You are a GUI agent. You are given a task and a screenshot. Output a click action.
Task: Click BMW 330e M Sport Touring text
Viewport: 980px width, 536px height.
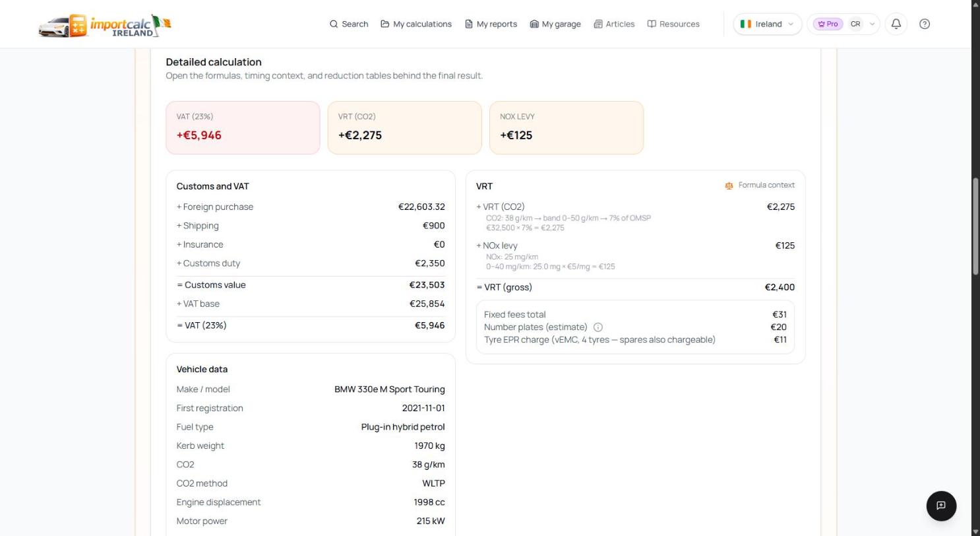(x=390, y=389)
